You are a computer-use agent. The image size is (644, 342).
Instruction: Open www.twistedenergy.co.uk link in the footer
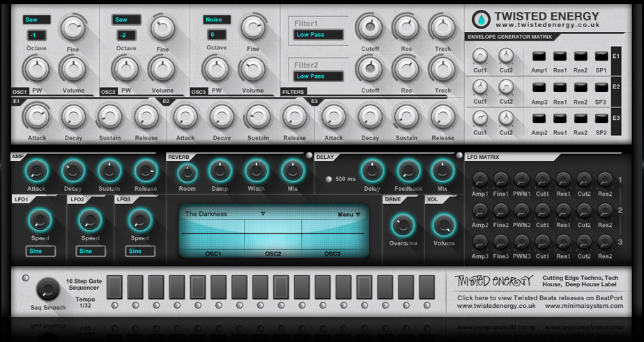[496, 306]
